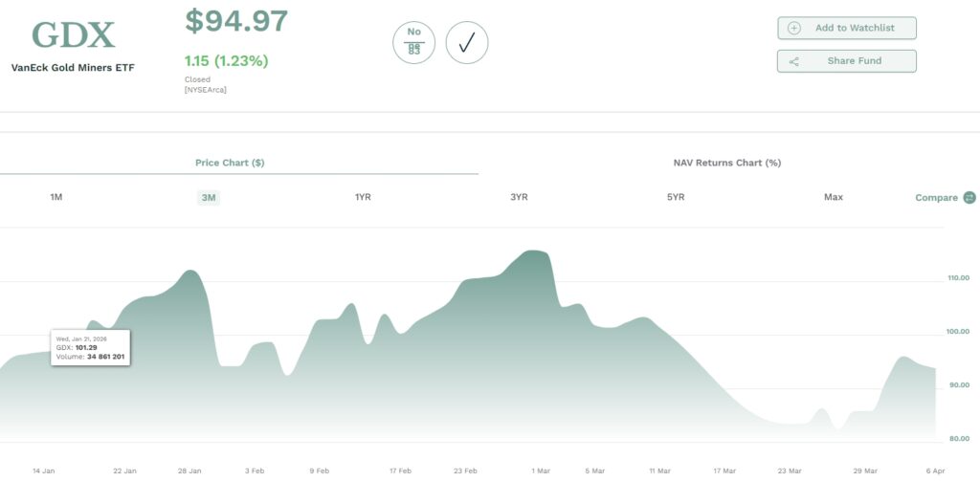Screen dimensions: 980x481
Task: Click the Compare swap-arrows icon
Action: coord(969,198)
